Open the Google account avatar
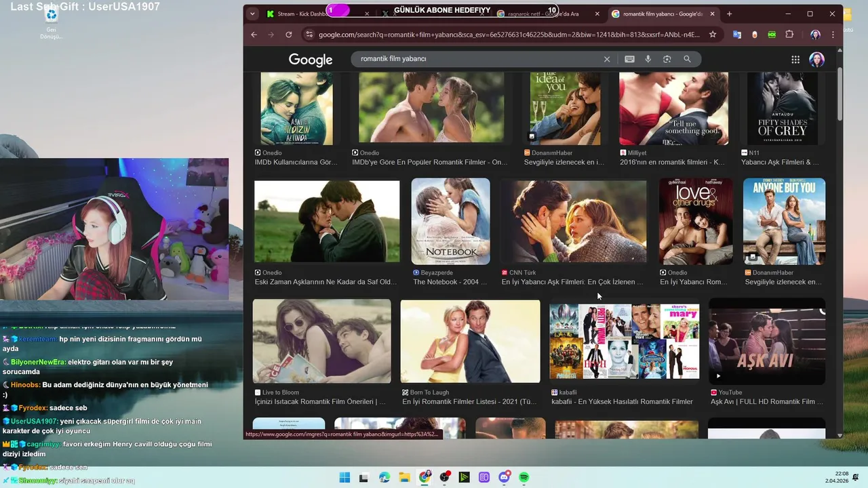Image resolution: width=868 pixels, height=488 pixels. pos(816,60)
